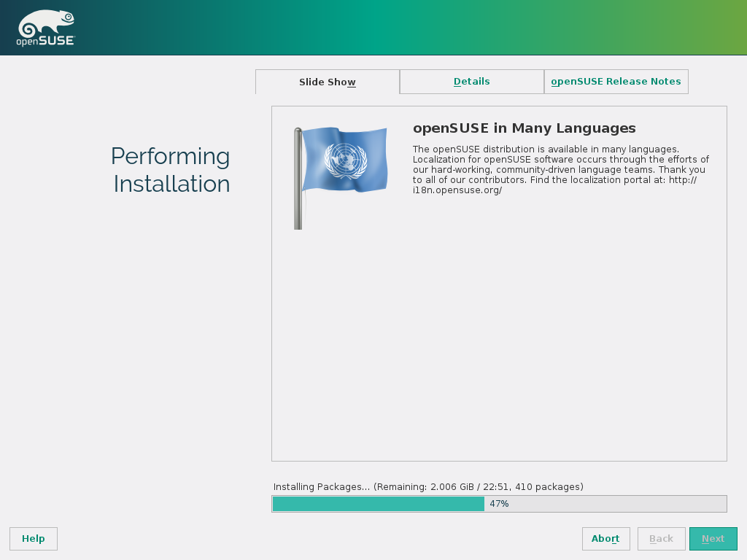Open the Details tab

pyautogui.click(x=471, y=82)
